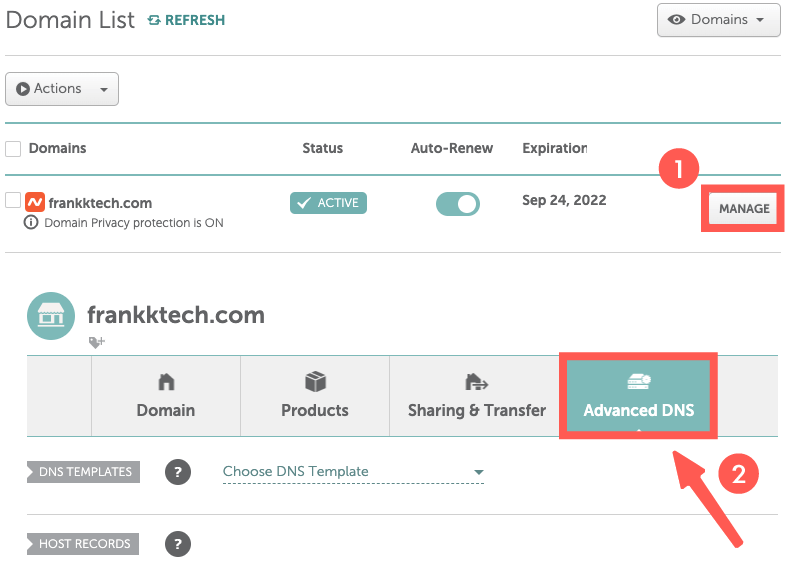This screenshot has width=796, height=574.
Task: Click the Manage button for frankktech.com
Action: coord(744,209)
